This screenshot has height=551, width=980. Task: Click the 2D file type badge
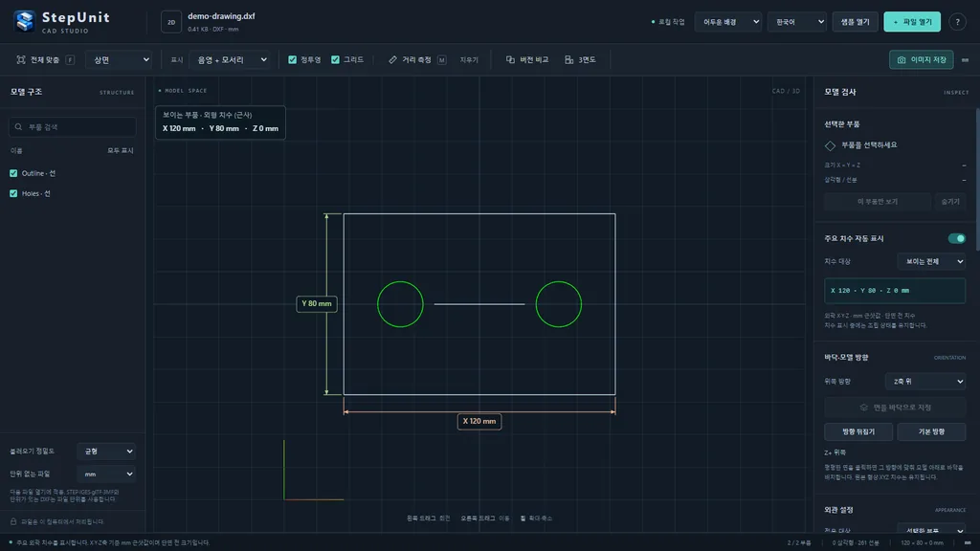tap(170, 22)
